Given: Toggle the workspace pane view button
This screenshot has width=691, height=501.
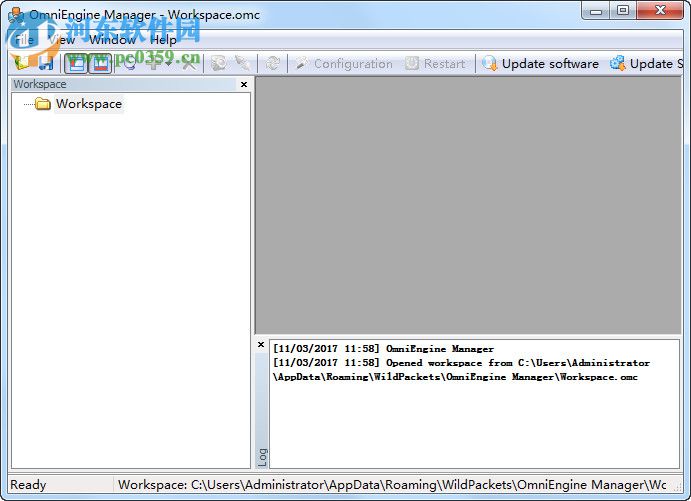Looking at the screenshot, I should tap(77, 63).
